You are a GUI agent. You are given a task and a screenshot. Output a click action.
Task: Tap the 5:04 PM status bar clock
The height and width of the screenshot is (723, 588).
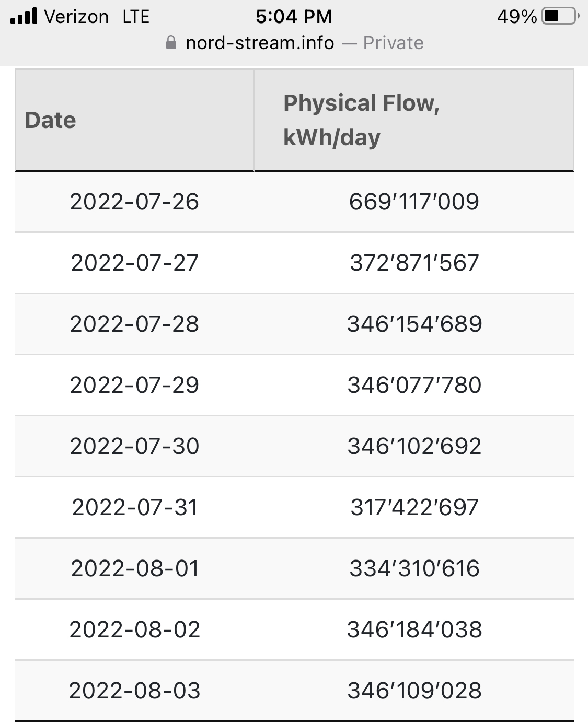294,17
